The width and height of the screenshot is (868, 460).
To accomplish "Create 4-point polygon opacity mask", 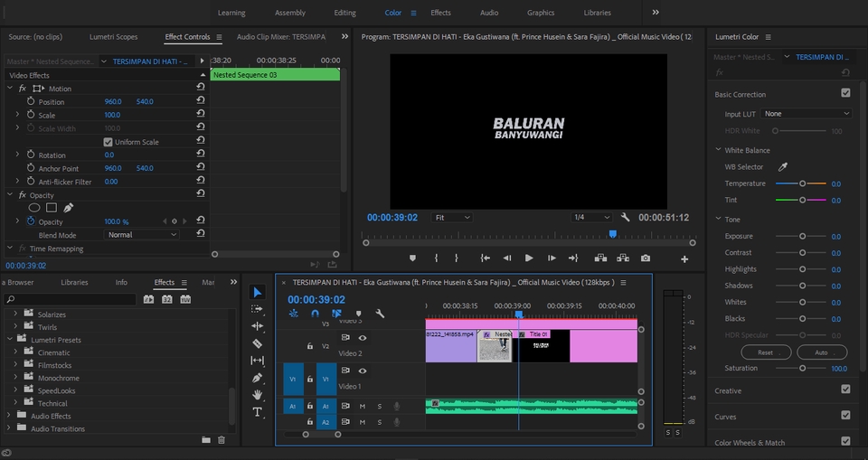I will pyautogui.click(x=52, y=208).
